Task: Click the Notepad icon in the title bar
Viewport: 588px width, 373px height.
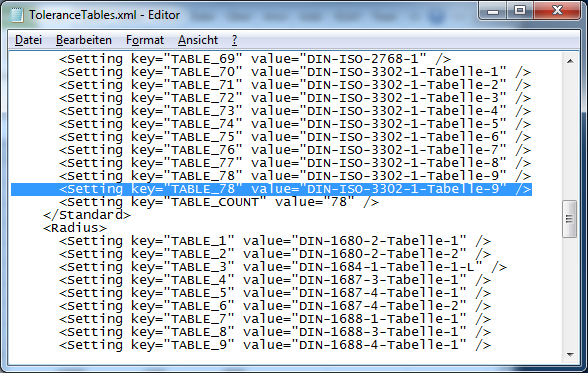Action: point(16,15)
